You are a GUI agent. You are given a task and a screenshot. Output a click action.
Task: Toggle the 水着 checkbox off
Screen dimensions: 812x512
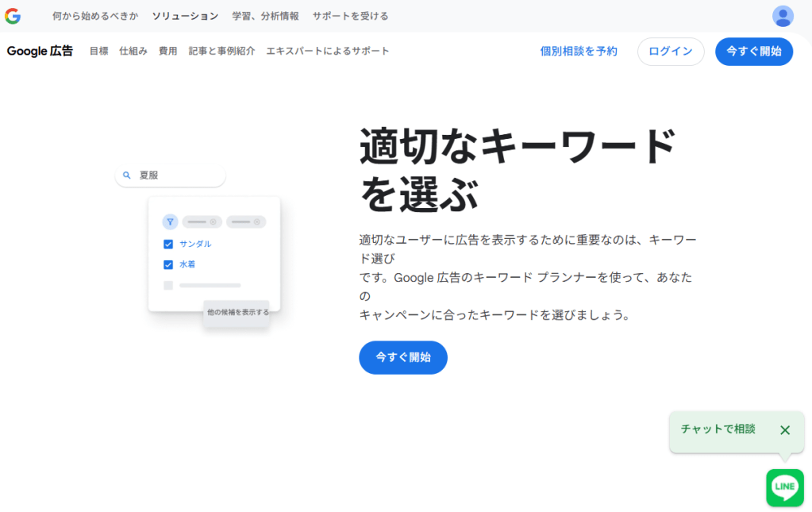[167, 264]
